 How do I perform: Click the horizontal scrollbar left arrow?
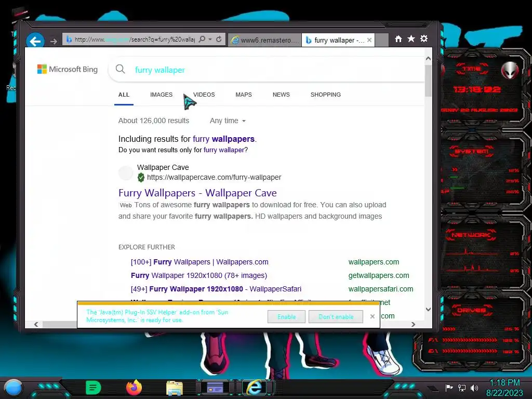(x=36, y=324)
